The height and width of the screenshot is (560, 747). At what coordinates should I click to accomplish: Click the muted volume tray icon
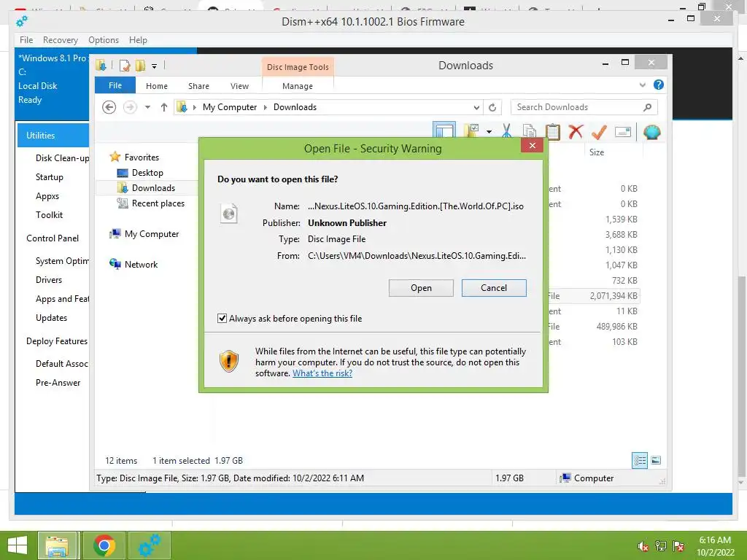pos(643,546)
